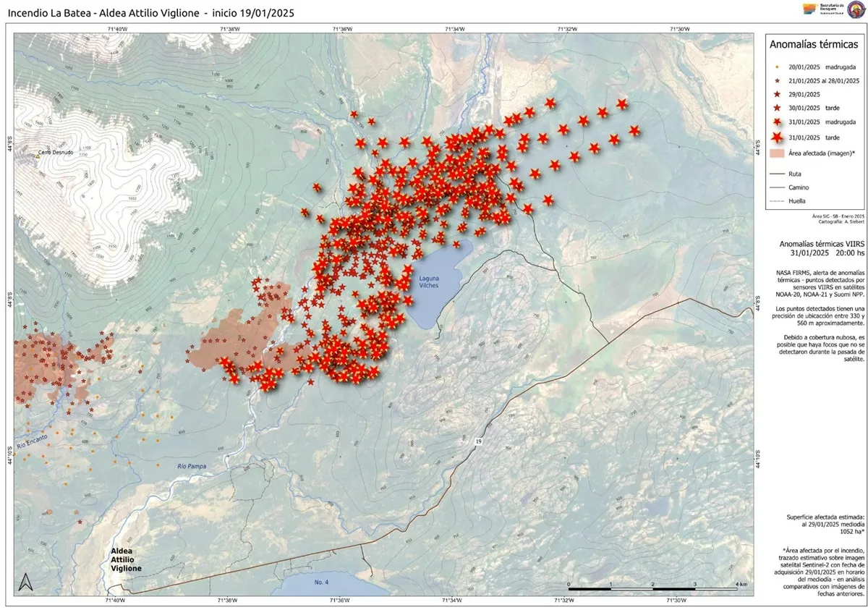Click the north arrow symbol
868x610 pixels.
click(25, 582)
